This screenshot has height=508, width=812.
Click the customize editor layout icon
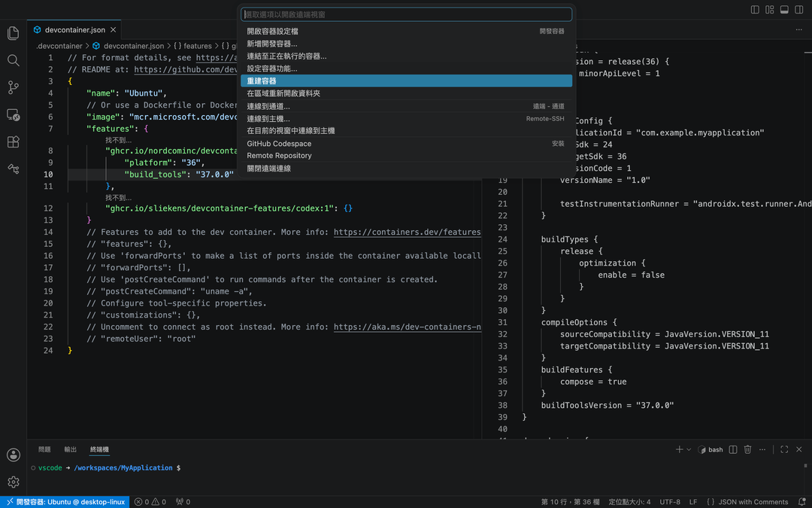770,9
